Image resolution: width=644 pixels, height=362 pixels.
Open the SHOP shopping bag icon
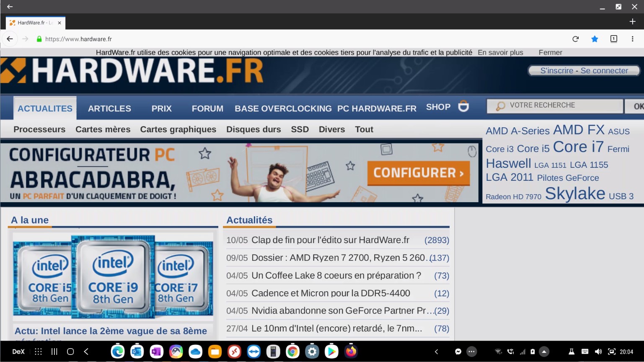pyautogui.click(x=463, y=107)
